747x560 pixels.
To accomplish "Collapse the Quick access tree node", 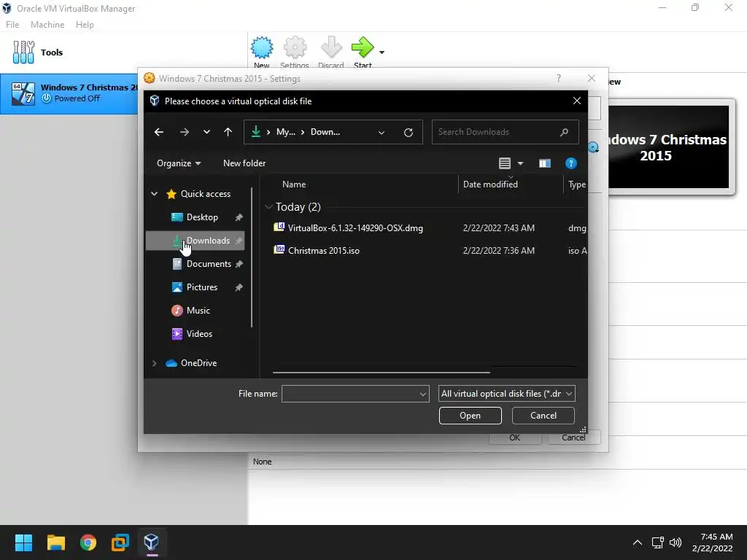I will click(x=155, y=194).
